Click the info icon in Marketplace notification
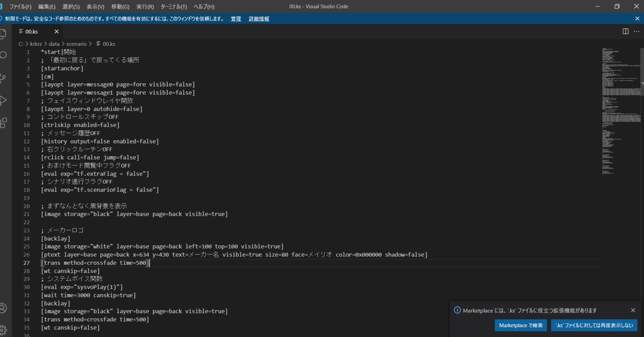Image resolution: width=644 pixels, height=337 pixels. (x=457, y=310)
